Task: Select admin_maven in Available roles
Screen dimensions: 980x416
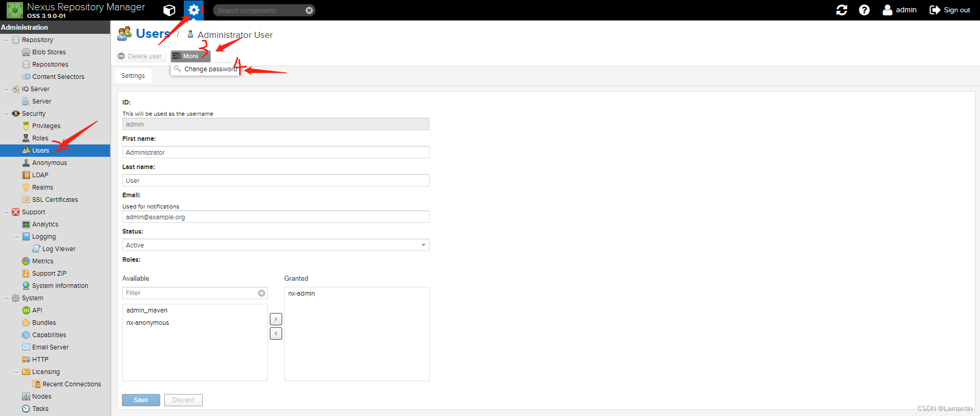Action: click(x=147, y=310)
